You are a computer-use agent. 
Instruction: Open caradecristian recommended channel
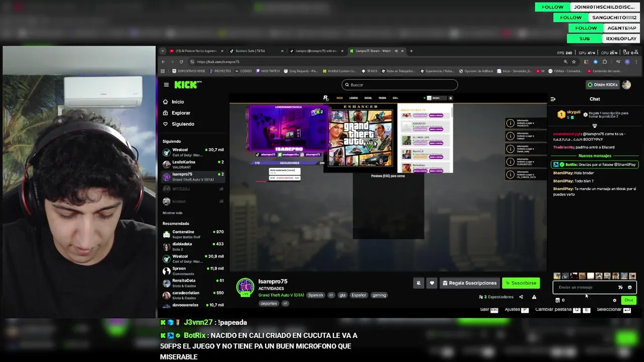pos(193,295)
